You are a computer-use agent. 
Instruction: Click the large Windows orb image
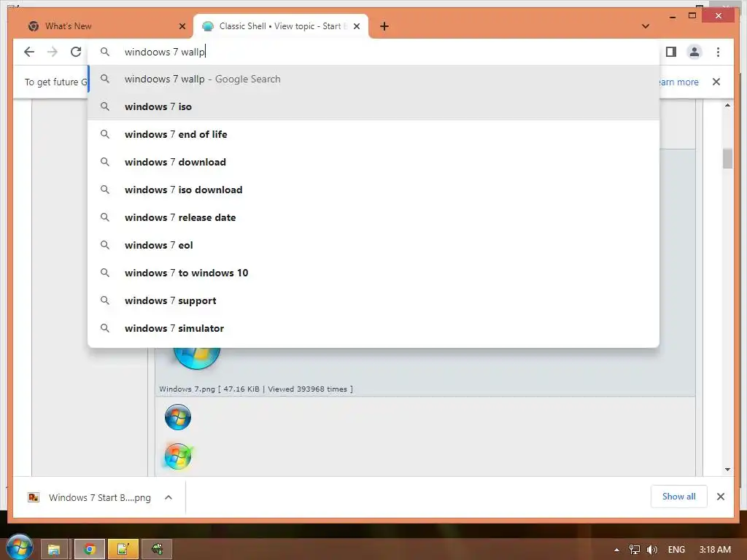[x=197, y=358]
